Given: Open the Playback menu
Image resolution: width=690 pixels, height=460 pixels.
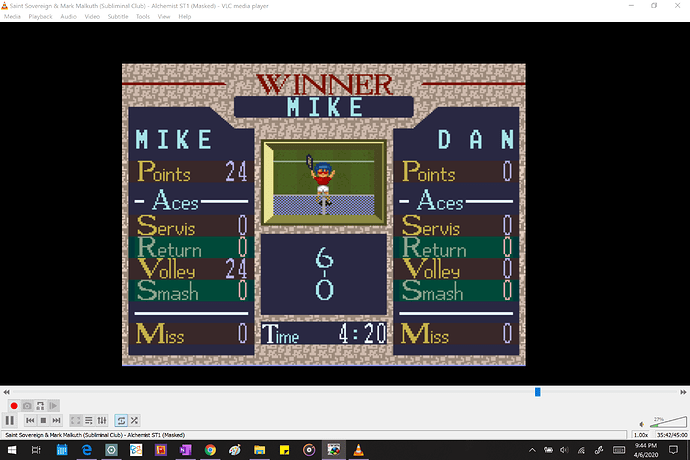Looking at the screenshot, I should click(x=40, y=17).
